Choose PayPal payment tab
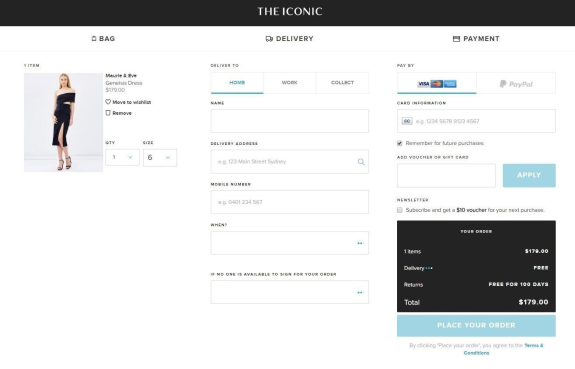The width and height of the screenshot is (575, 369). (x=516, y=84)
